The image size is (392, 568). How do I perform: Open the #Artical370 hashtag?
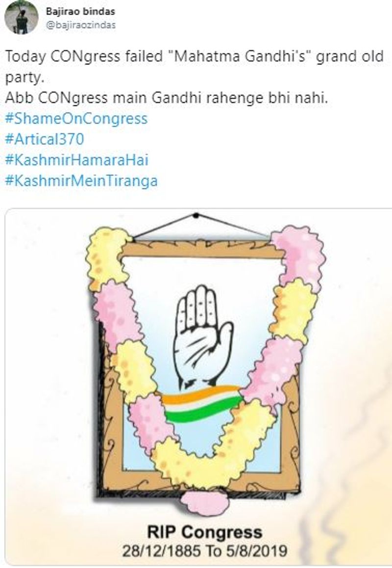pyautogui.click(x=45, y=139)
